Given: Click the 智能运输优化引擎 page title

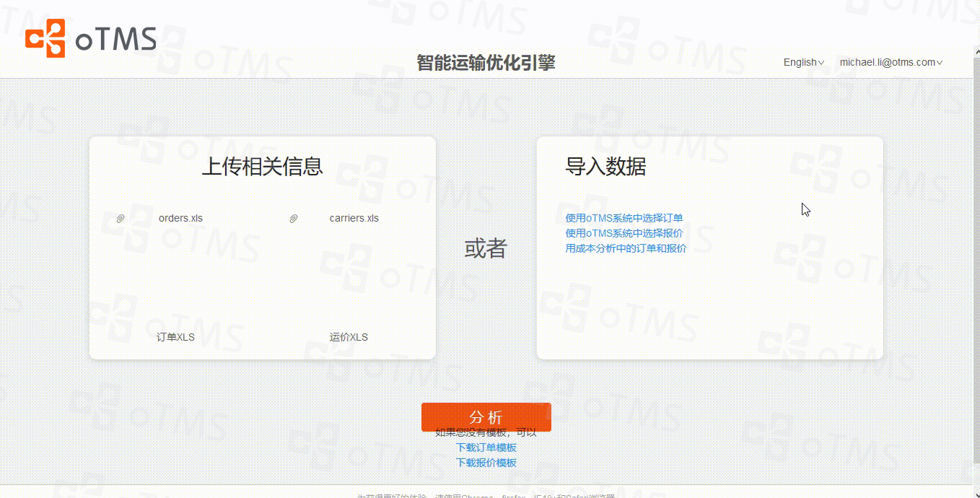Looking at the screenshot, I should (486, 63).
